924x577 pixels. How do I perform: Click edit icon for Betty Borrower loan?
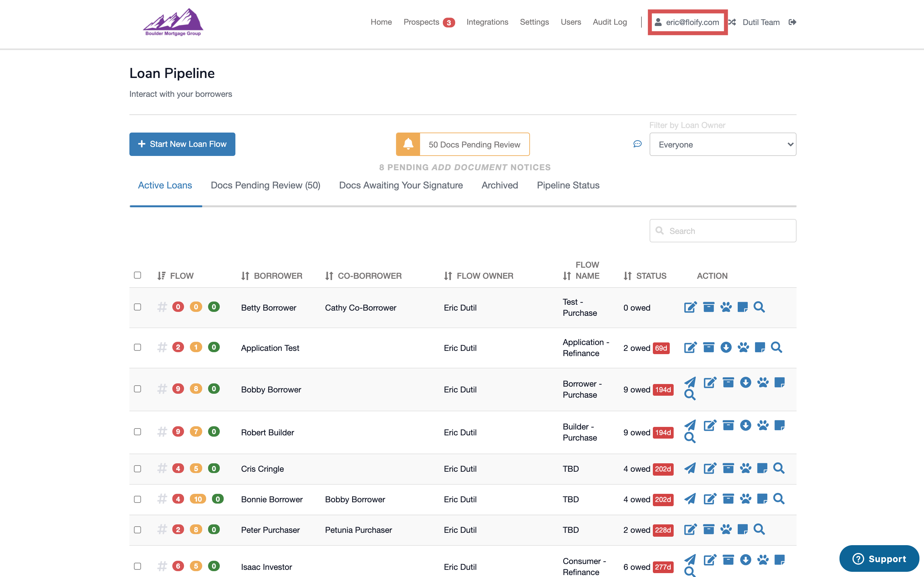coord(690,307)
